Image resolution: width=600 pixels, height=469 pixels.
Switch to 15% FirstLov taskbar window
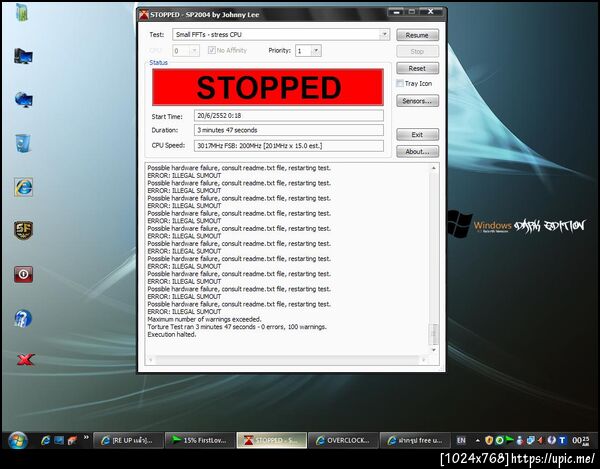[x=200, y=440]
